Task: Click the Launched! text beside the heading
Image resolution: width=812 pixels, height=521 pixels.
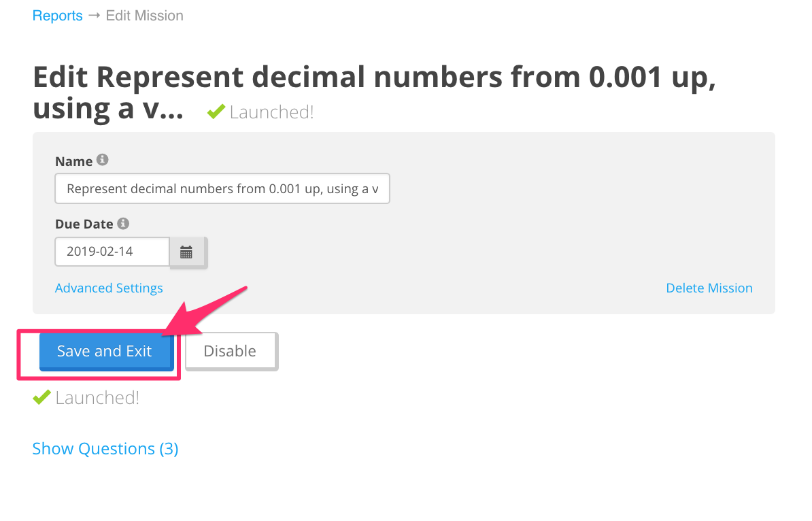Action: [271, 112]
